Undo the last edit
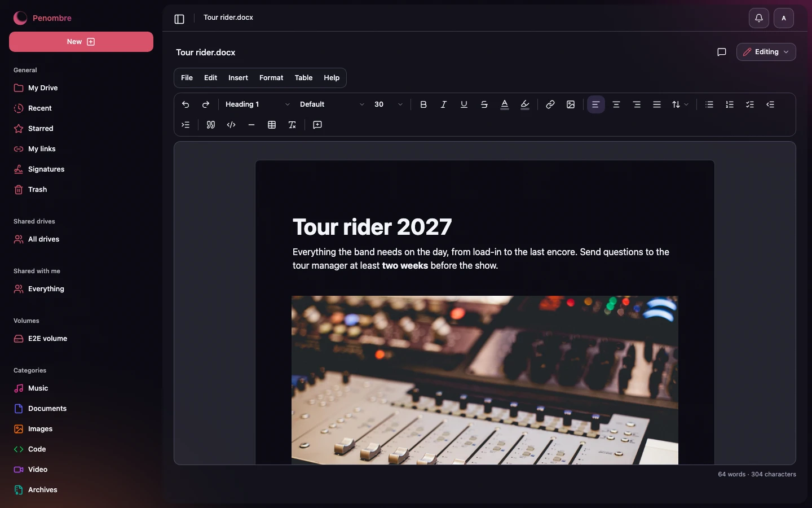This screenshot has height=508, width=812. [x=186, y=104]
